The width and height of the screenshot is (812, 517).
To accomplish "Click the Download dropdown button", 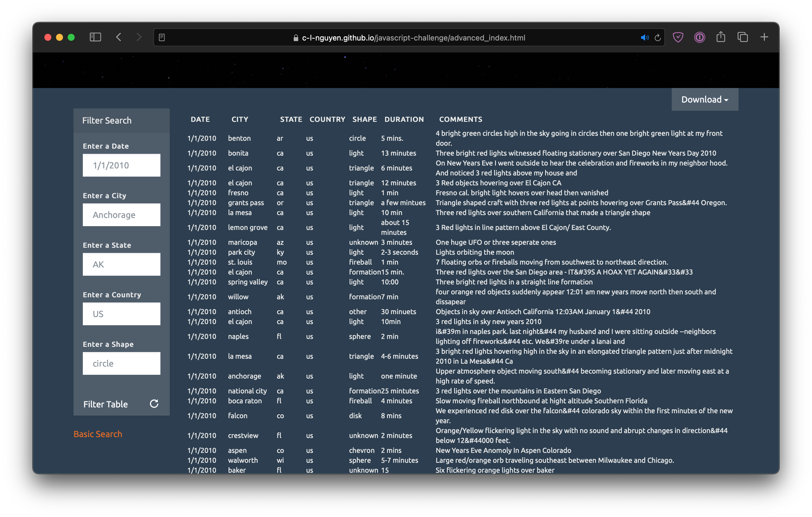I will (705, 99).
